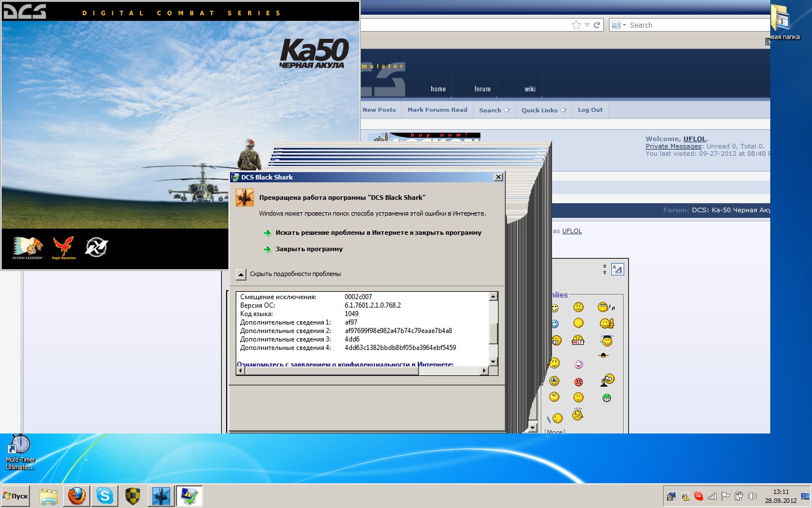Expand the Quick Links dropdown menu
This screenshot has height=508, width=812.
(x=544, y=110)
